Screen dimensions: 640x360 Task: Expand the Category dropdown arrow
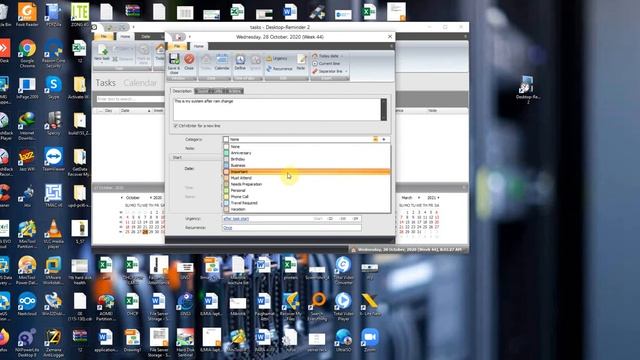(384, 139)
